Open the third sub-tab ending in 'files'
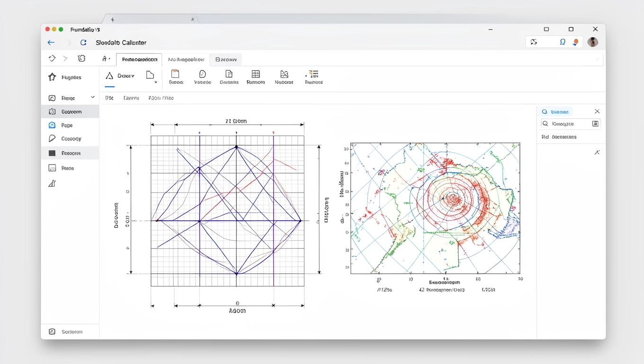The image size is (644, 364). click(x=161, y=98)
